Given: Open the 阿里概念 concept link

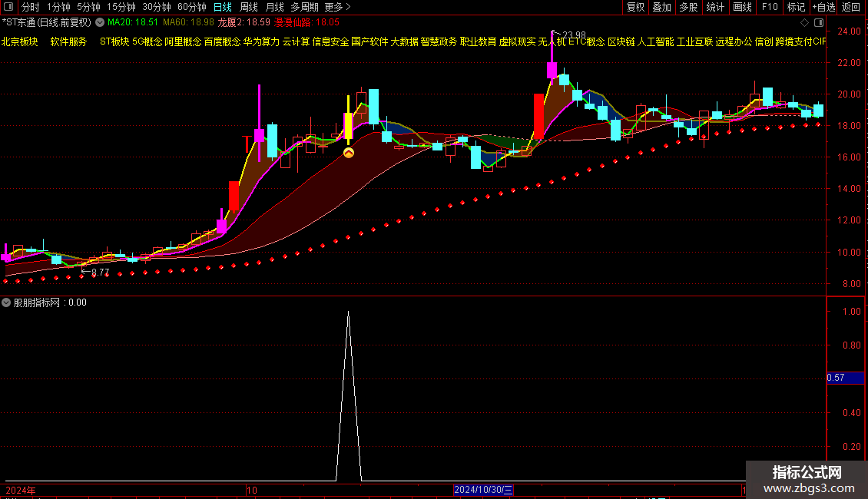Looking at the screenshot, I should [x=184, y=41].
